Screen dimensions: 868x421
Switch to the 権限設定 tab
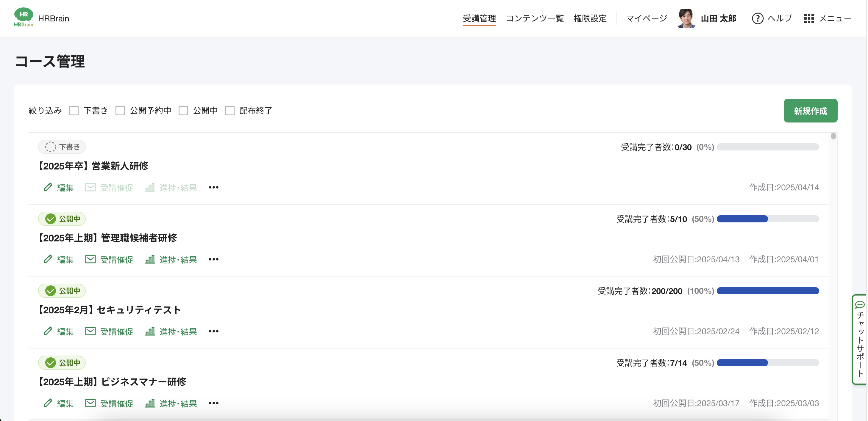pos(590,18)
